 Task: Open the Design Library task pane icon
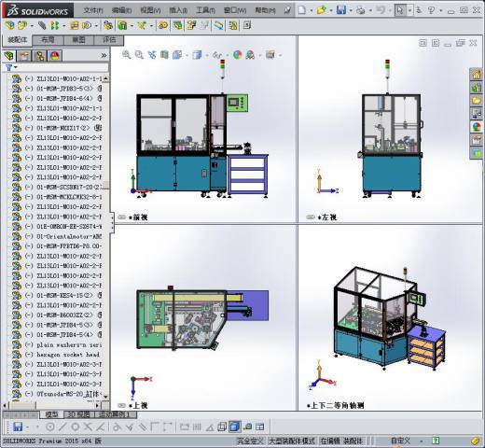(476, 88)
